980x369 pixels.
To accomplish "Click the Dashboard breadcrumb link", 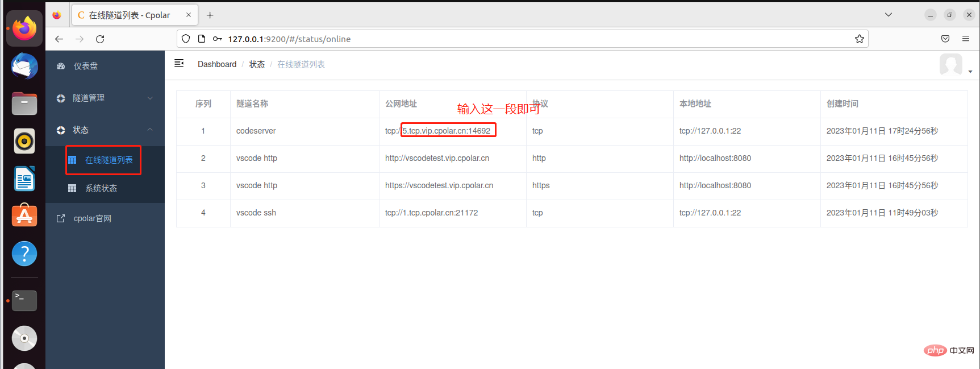I will [217, 64].
